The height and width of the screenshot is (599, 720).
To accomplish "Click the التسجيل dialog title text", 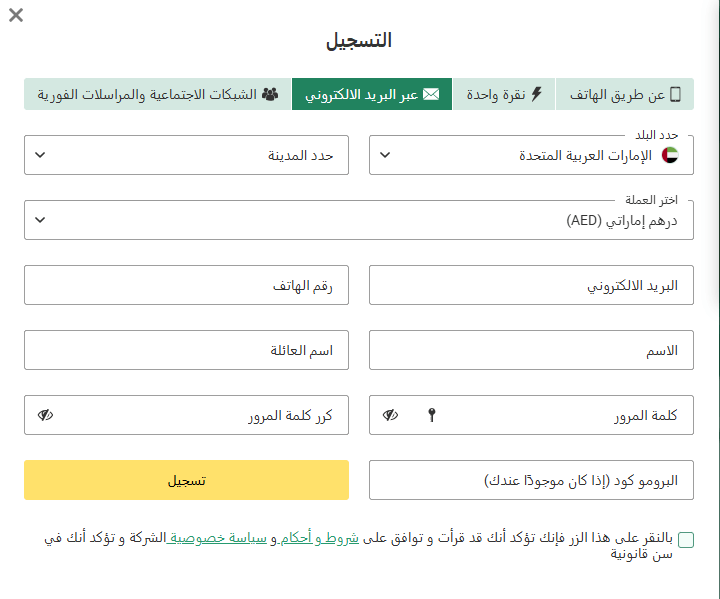I will point(359,40).
